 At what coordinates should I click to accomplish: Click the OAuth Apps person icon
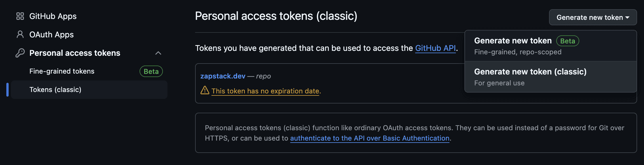coord(20,34)
